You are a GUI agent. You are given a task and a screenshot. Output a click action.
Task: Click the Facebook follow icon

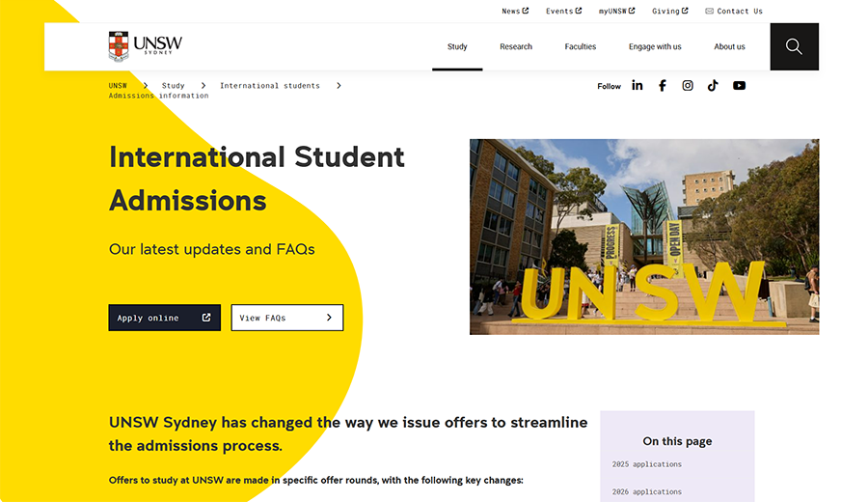tap(663, 86)
